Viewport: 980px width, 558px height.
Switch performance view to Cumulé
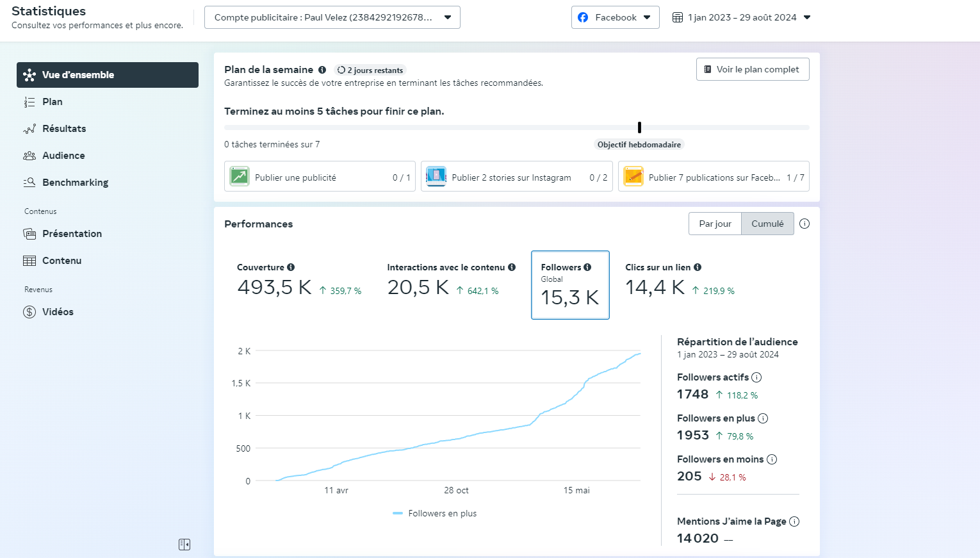767,224
